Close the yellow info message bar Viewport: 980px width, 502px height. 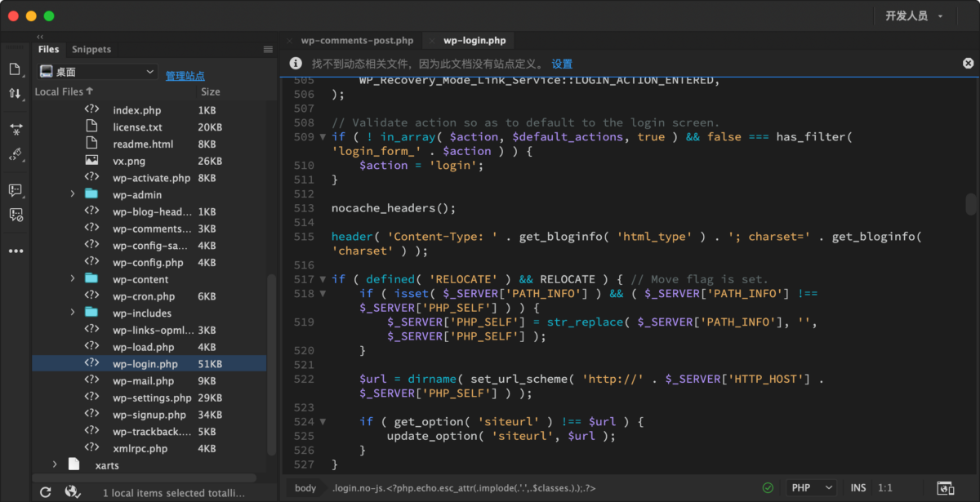click(x=968, y=63)
